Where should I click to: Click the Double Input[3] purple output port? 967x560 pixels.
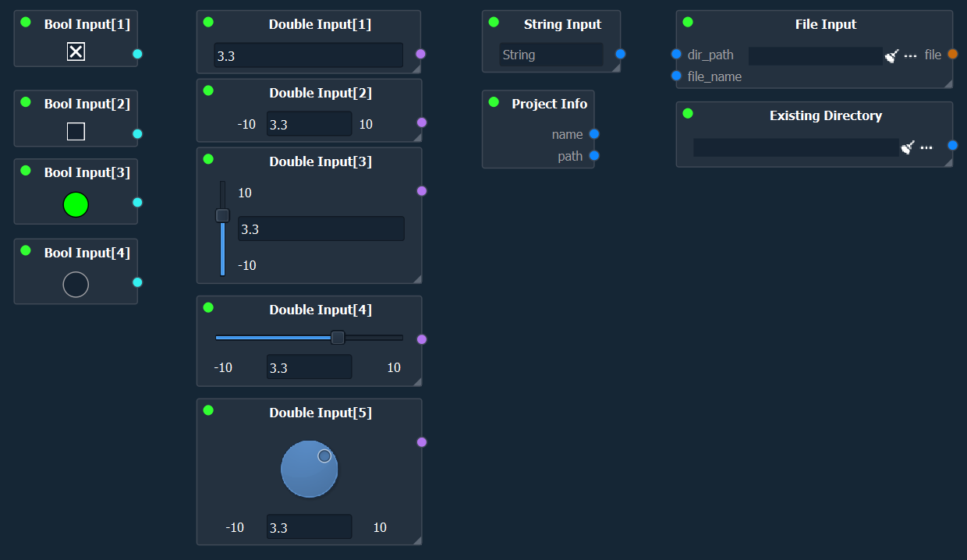tap(421, 191)
